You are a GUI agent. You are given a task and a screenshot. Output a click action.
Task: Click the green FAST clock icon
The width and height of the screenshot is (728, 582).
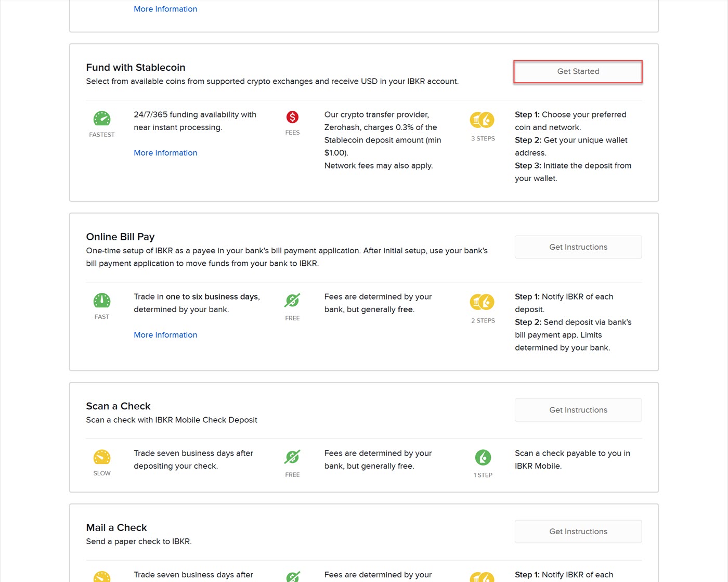[x=102, y=301]
